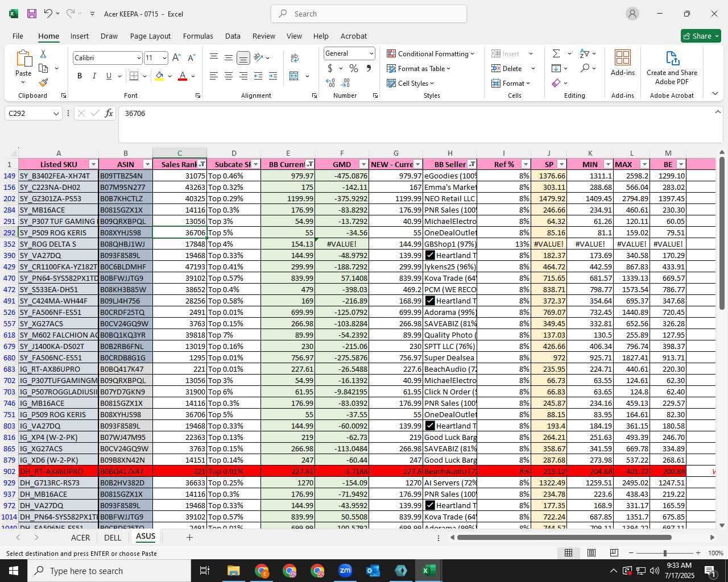Click the Wrap Text icon
The width and height of the screenshot is (728, 582).
click(x=295, y=58)
